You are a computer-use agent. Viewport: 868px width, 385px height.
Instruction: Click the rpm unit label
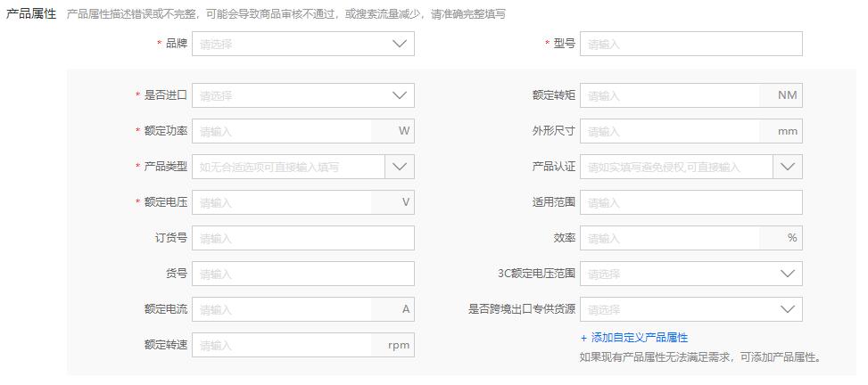pos(399,345)
